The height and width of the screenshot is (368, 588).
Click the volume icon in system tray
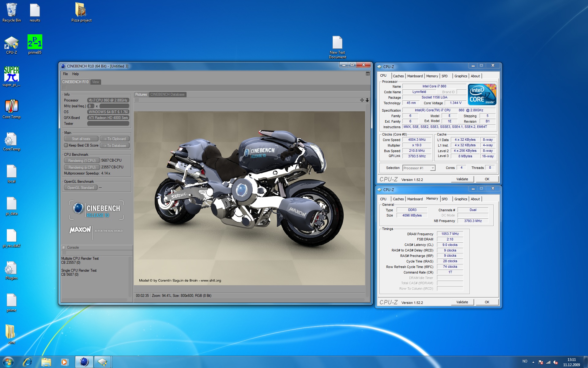tap(556, 362)
